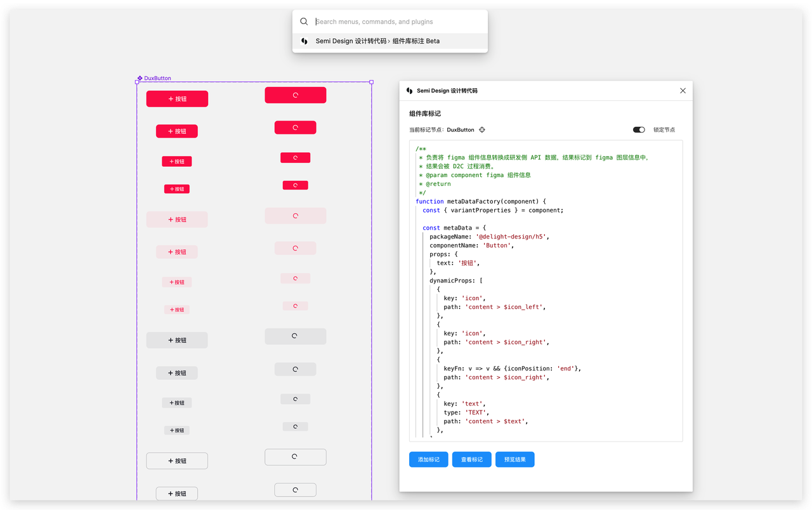The image size is (812, 510).
Task: Click the magnifier icon in the search bar
Action: click(x=304, y=21)
